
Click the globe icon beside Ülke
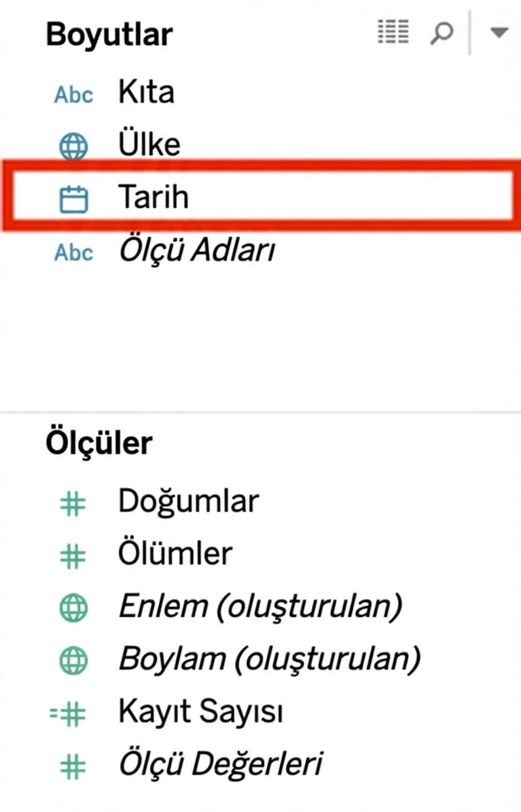tap(74, 147)
